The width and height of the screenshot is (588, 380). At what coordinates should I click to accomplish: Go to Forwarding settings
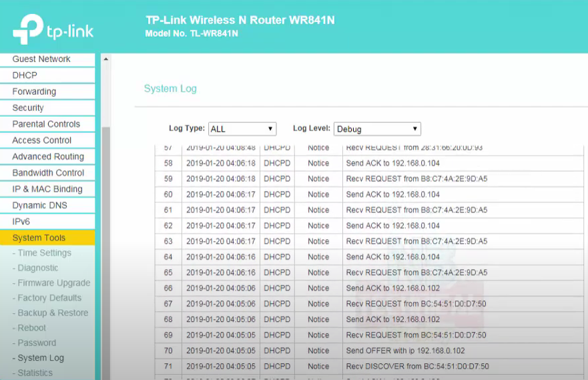pyautogui.click(x=34, y=91)
